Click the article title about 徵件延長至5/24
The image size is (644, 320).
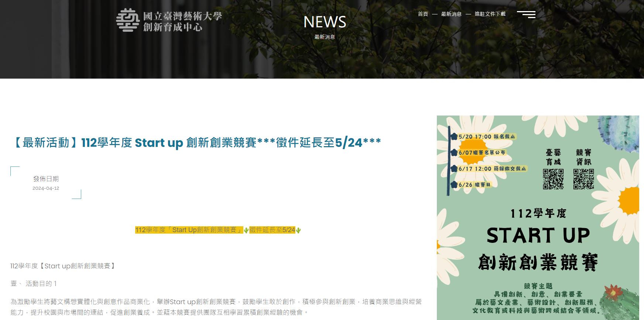tap(196, 142)
